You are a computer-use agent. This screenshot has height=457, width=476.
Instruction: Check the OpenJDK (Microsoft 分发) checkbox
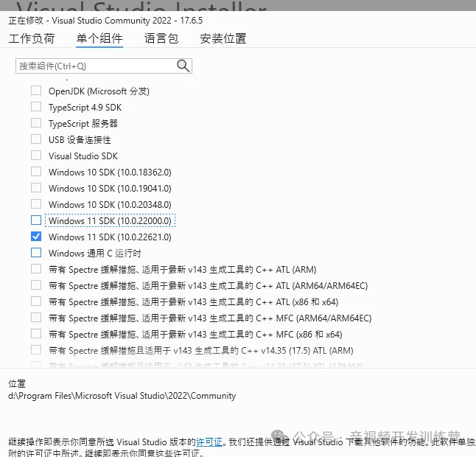36,91
